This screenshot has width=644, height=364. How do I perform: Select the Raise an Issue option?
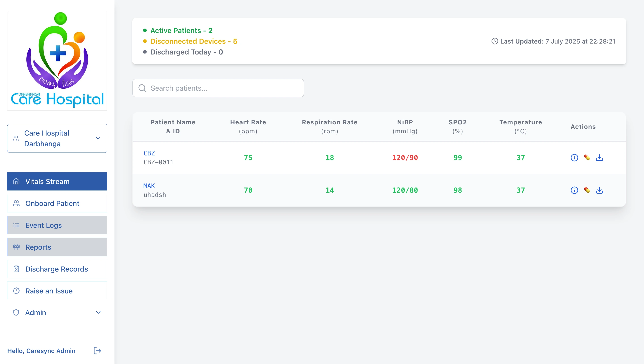click(x=57, y=291)
